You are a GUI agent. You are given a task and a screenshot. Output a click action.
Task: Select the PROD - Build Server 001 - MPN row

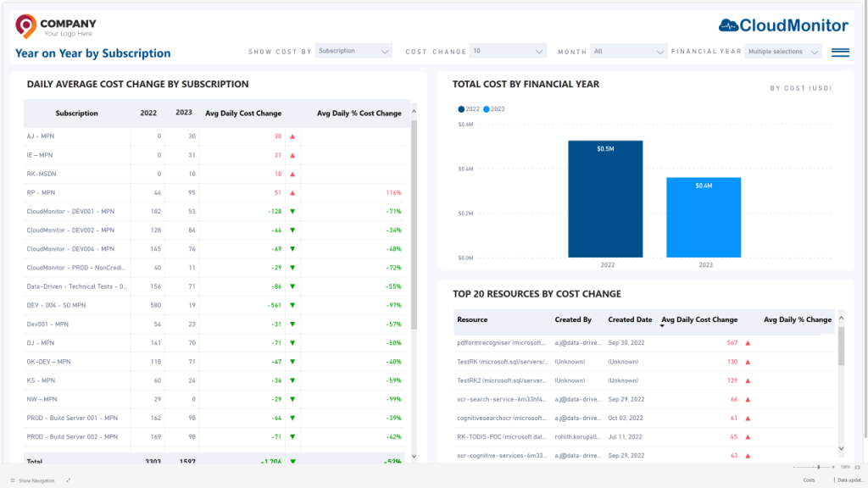[214, 419]
